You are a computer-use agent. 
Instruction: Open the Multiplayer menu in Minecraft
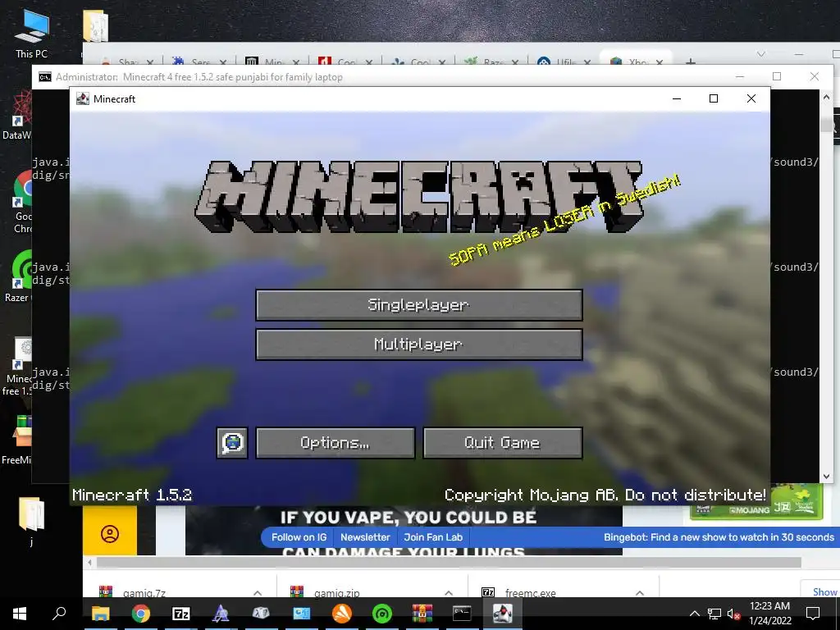point(419,344)
